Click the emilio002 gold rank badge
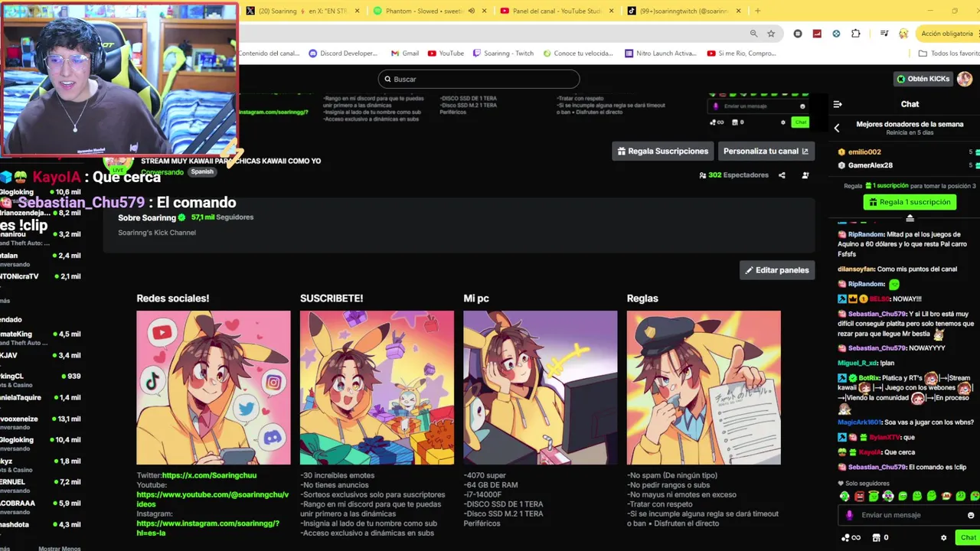The image size is (980, 551). (x=842, y=152)
